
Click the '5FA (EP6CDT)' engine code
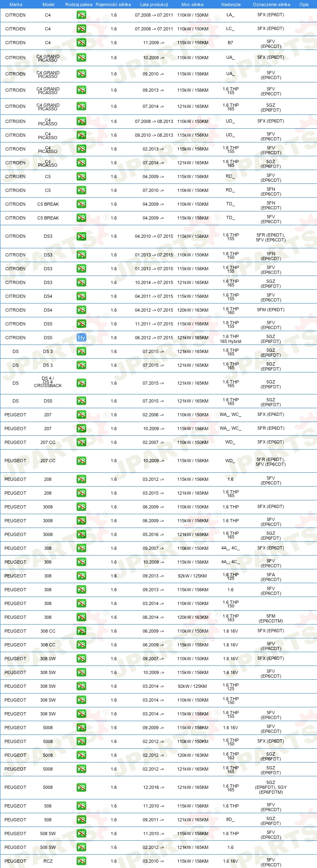(271, 577)
